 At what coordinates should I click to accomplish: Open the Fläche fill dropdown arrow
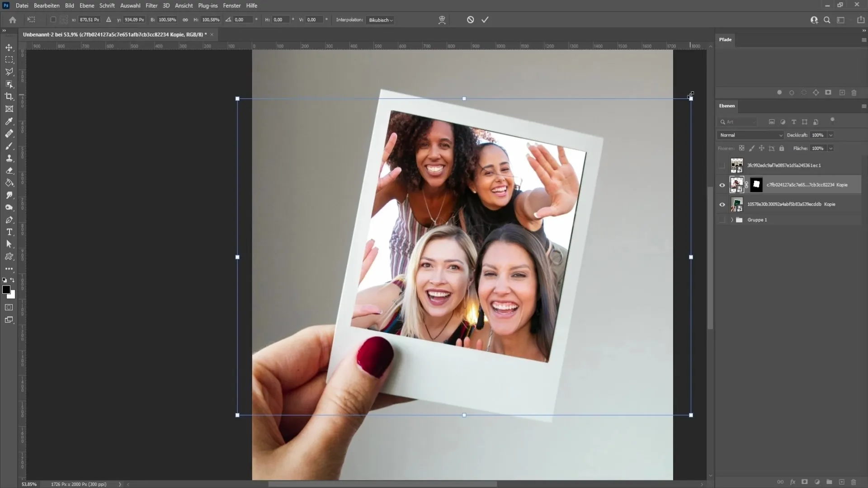[x=830, y=148]
